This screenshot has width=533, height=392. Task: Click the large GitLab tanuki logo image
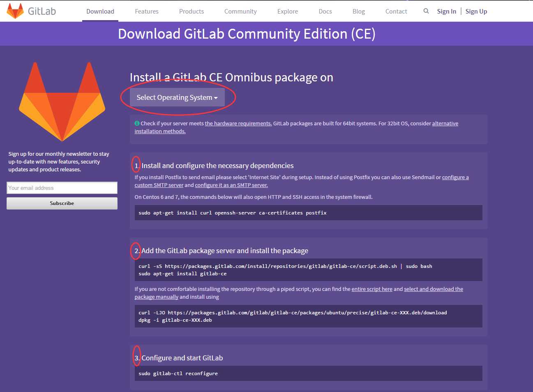62,102
